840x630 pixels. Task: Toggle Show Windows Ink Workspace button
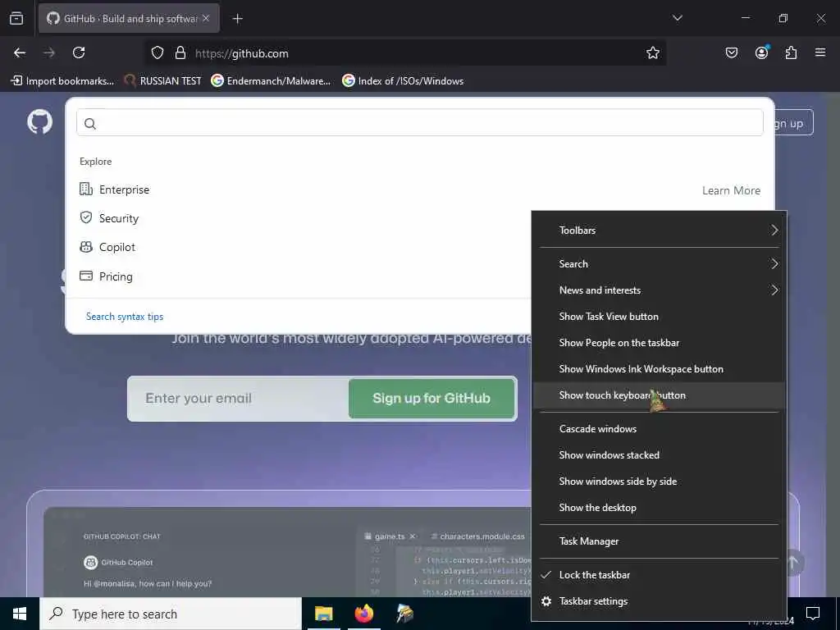click(660, 368)
